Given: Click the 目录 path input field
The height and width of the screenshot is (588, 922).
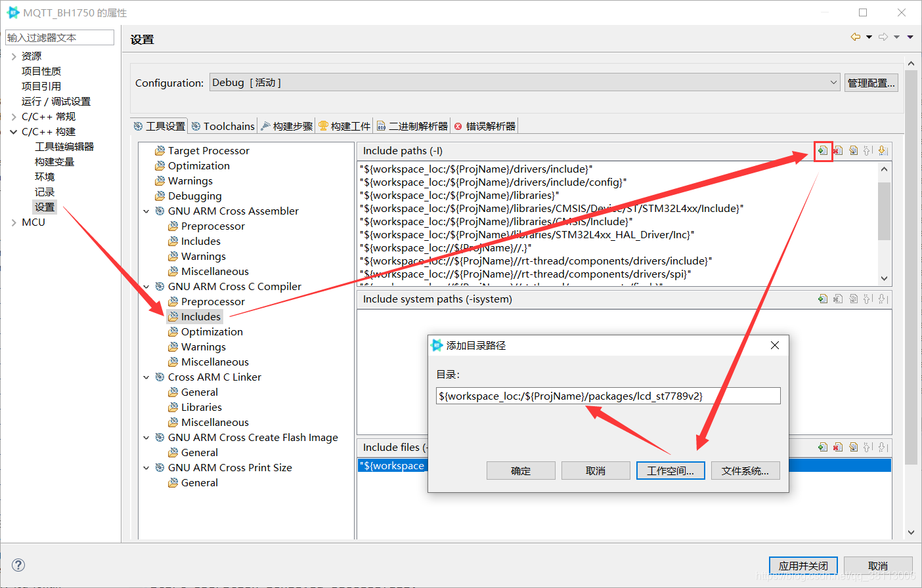Looking at the screenshot, I should coord(607,395).
